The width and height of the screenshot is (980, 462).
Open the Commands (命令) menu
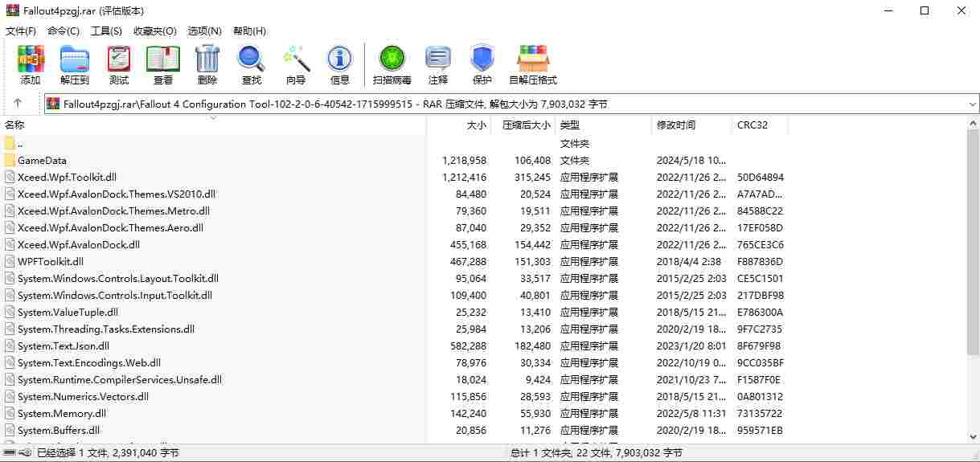[x=64, y=31]
